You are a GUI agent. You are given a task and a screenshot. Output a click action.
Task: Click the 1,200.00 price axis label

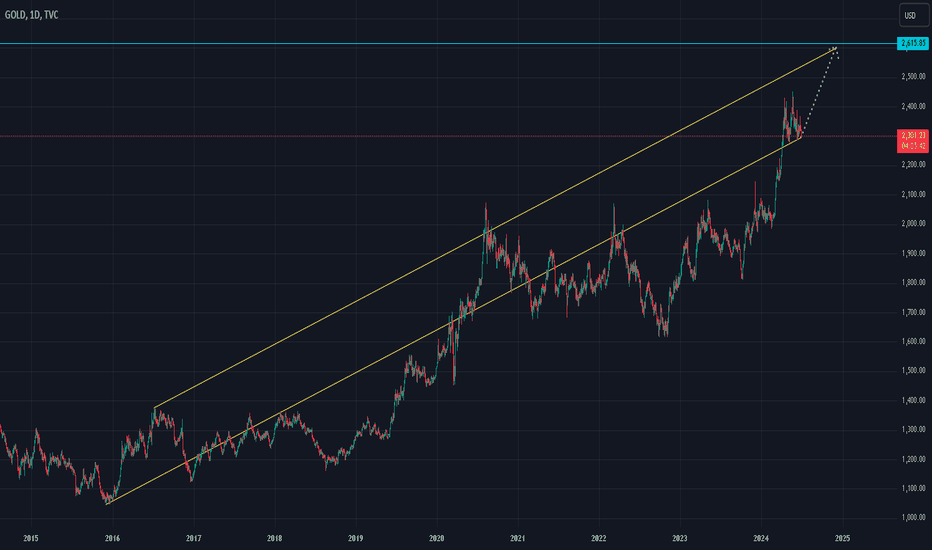pyautogui.click(x=914, y=459)
